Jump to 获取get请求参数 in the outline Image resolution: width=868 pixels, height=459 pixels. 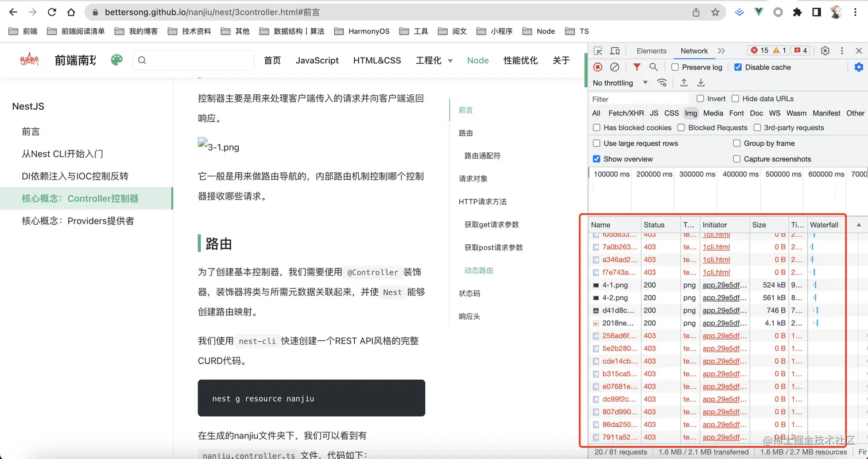point(491,225)
